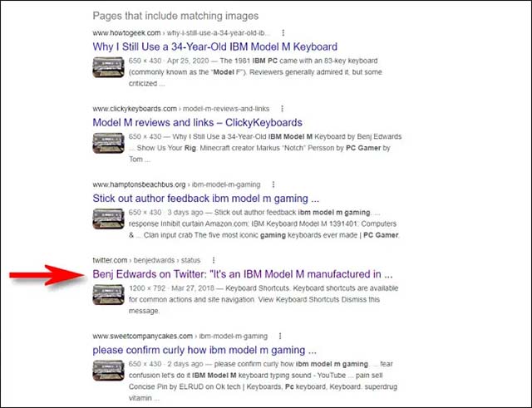Viewport: 532px width, 408px height.
Task: Open "Why I Still Use a 34-Year-Old IBM Model M Keyboard"
Action: tap(214, 47)
